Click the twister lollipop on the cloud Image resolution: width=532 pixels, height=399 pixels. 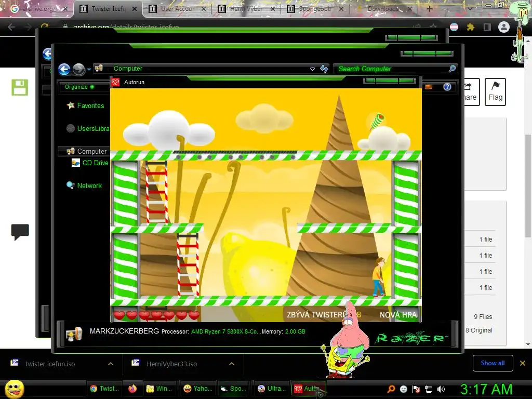pos(377,121)
